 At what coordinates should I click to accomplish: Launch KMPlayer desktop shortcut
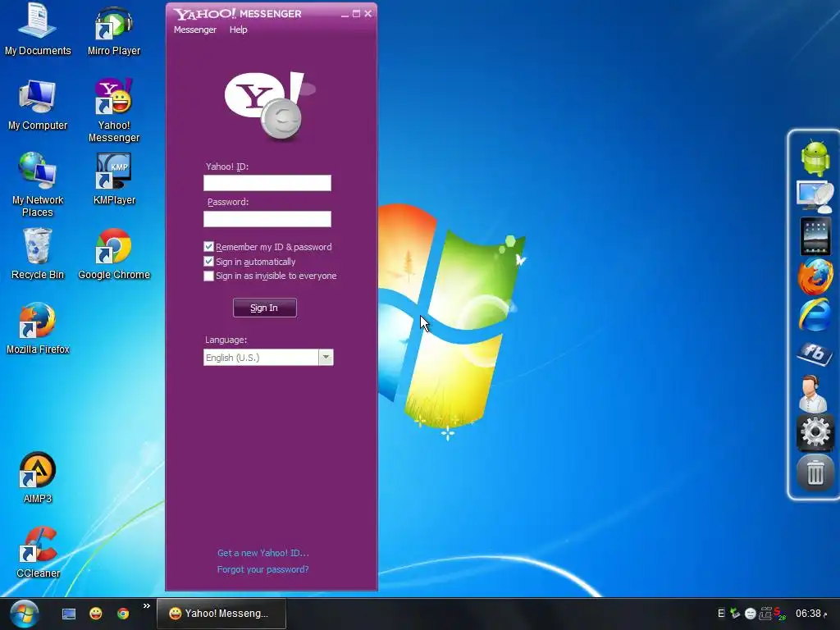113,178
